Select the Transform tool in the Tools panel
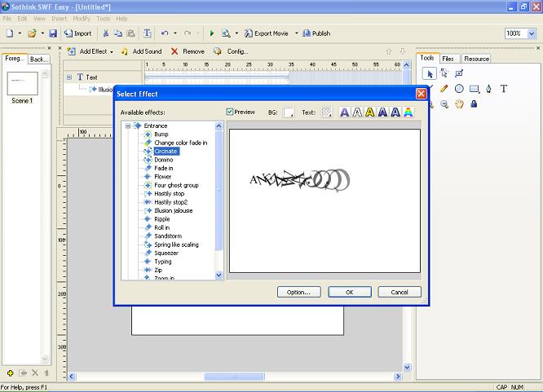 [459, 73]
